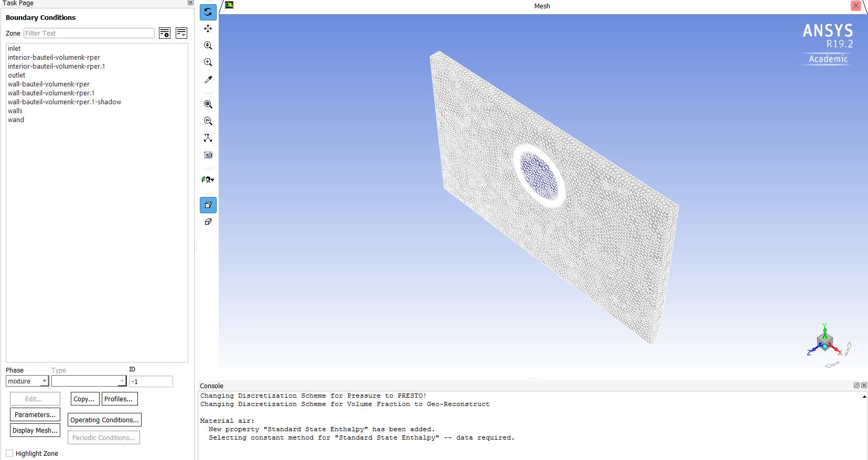Screen dimensions: 868x460
Task: Click Fit to Window icon
Action: [x=208, y=104]
